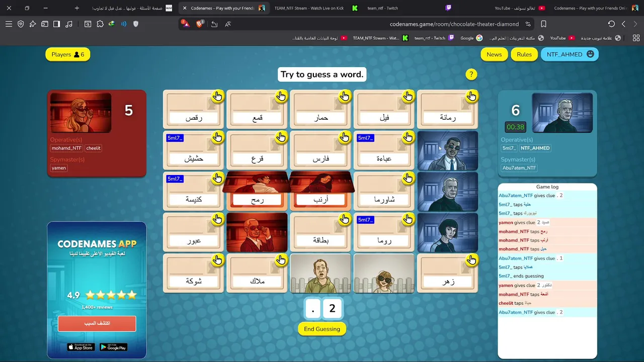Tap hand icon on قرع card
The width and height of the screenshot is (644, 362).
tap(281, 137)
